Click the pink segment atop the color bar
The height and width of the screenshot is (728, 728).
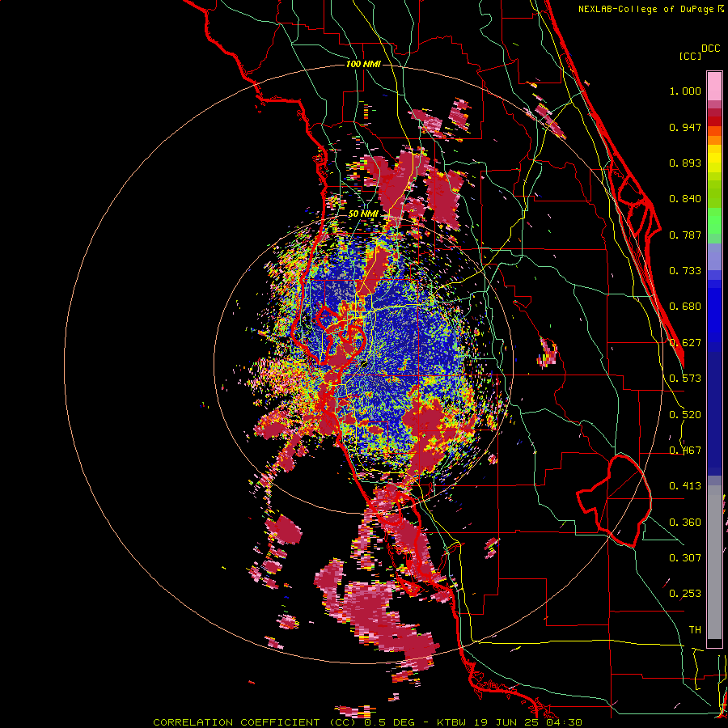[x=714, y=86]
